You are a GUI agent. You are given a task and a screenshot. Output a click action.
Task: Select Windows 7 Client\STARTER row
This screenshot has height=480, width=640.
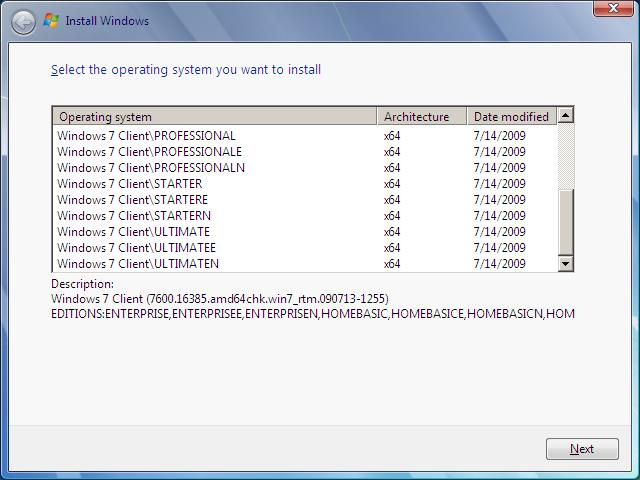(x=304, y=184)
